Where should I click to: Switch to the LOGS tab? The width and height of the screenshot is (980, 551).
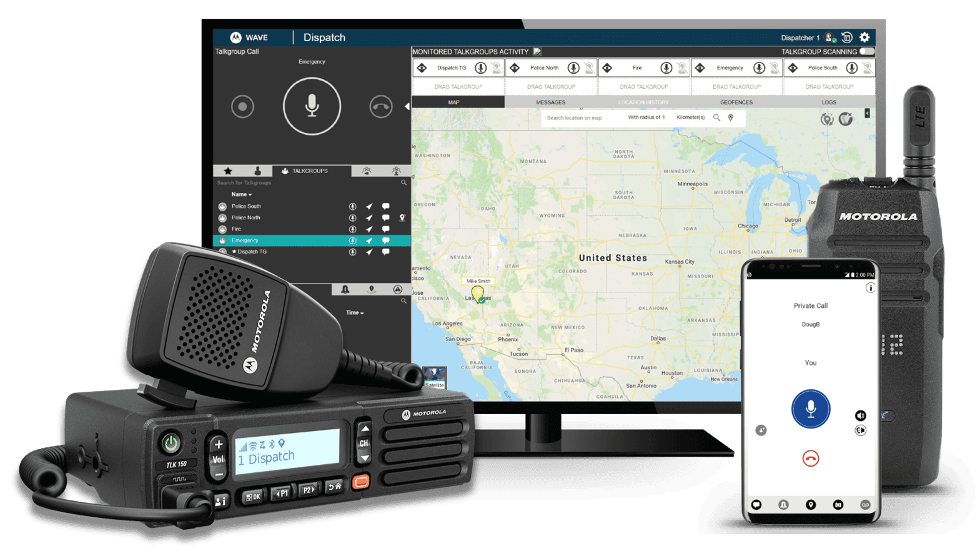click(829, 102)
